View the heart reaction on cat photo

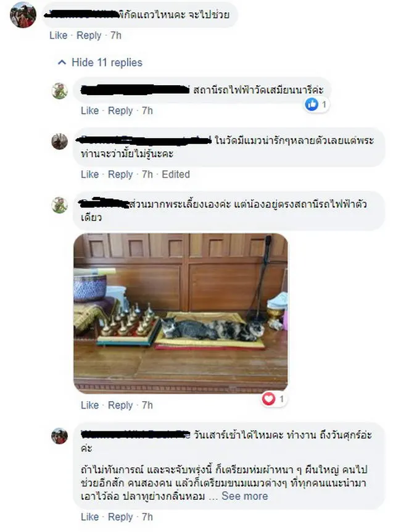point(273,399)
